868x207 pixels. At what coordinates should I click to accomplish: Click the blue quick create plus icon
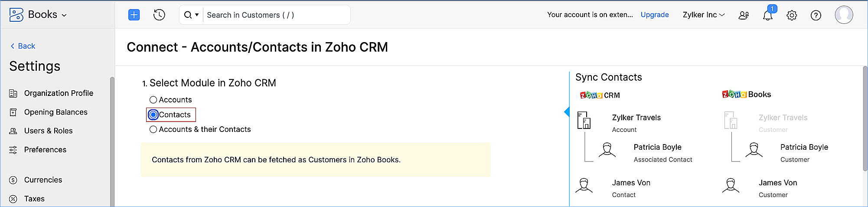tap(134, 15)
